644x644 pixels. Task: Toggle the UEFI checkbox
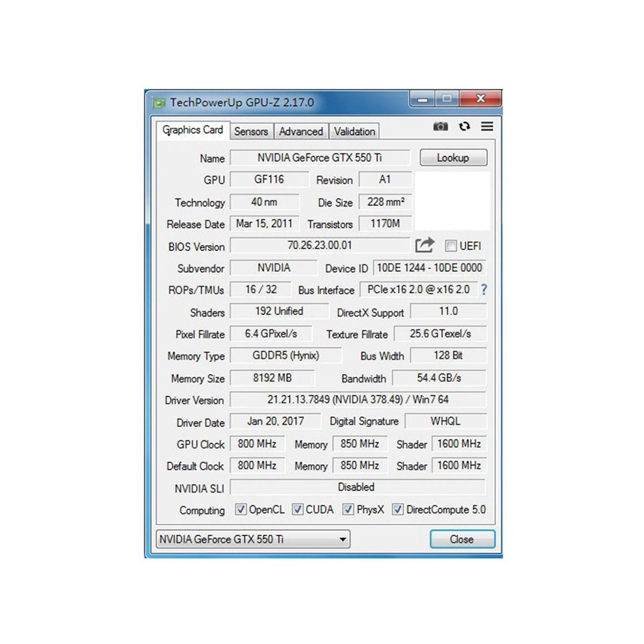tap(451, 246)
